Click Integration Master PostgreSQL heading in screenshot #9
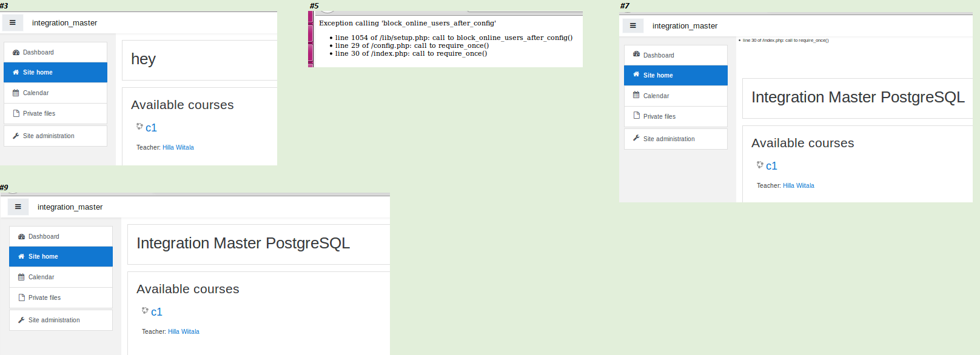980x355 pixels. tap(243, 243)
